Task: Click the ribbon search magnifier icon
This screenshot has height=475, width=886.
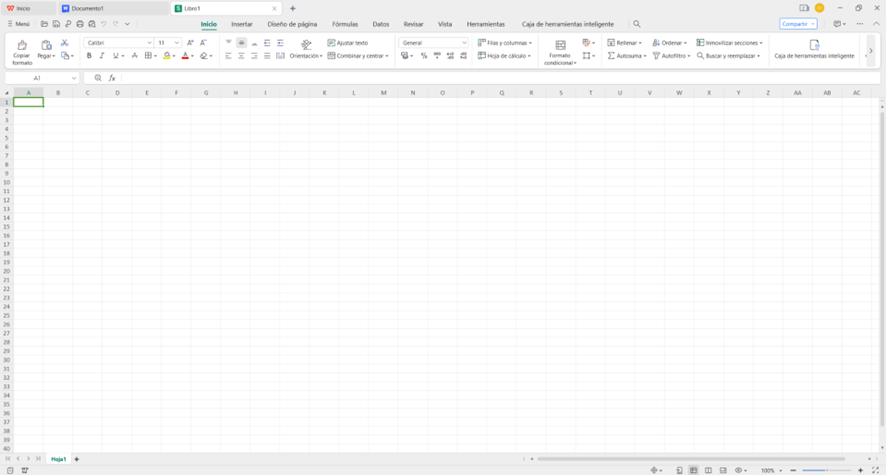Action: tap(637, 24)
